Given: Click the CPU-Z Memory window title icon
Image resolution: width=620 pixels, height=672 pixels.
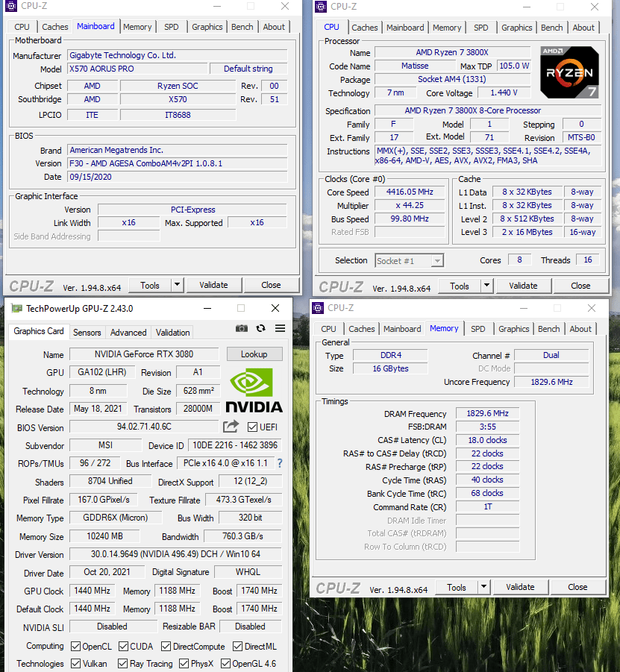Looking at the screenshot, I should tap(318, 308).
